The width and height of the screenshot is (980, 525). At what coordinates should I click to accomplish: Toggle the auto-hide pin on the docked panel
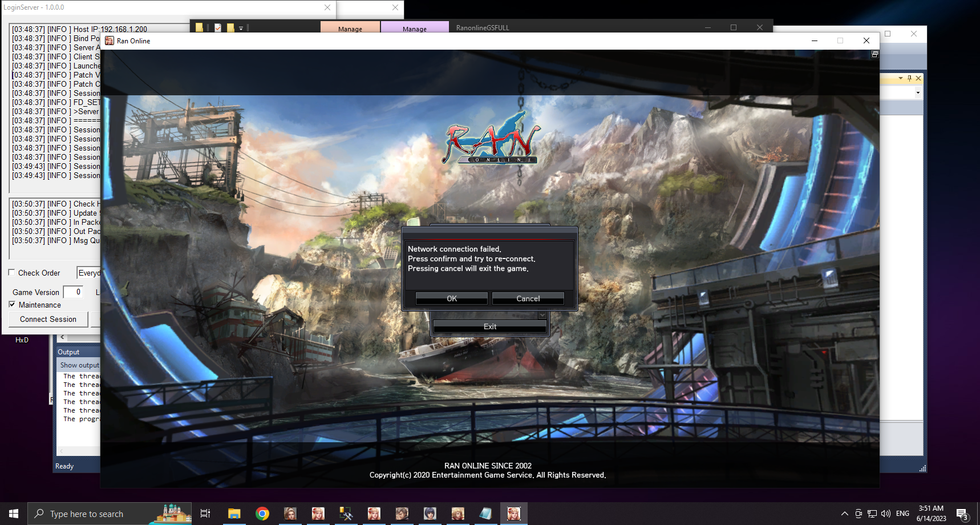point(909,78)
